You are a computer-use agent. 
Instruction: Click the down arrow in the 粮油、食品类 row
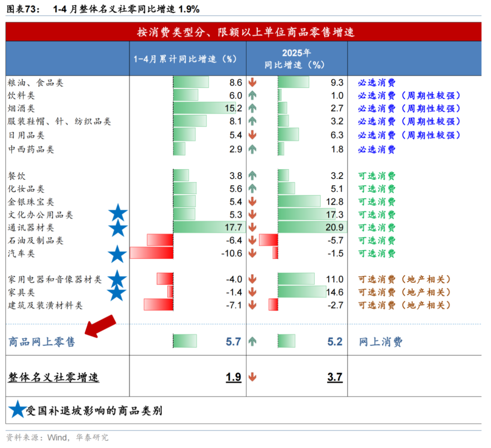point(252,82)
